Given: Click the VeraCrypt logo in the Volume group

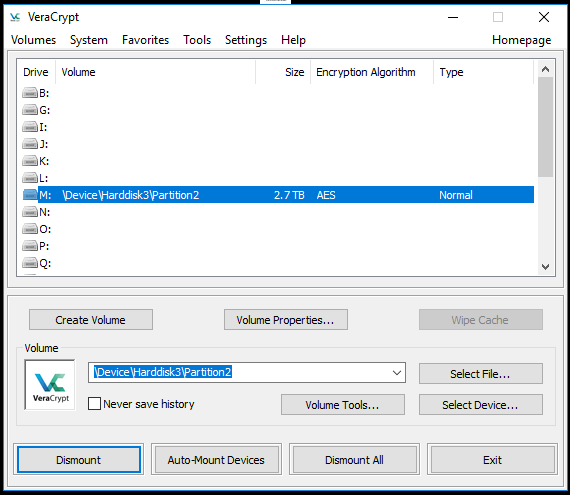Looking at the screenshot, I should click(50, 385).
